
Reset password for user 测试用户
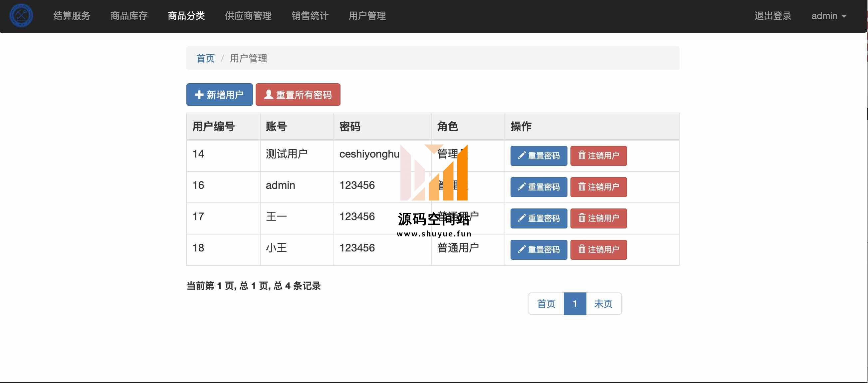539,156
